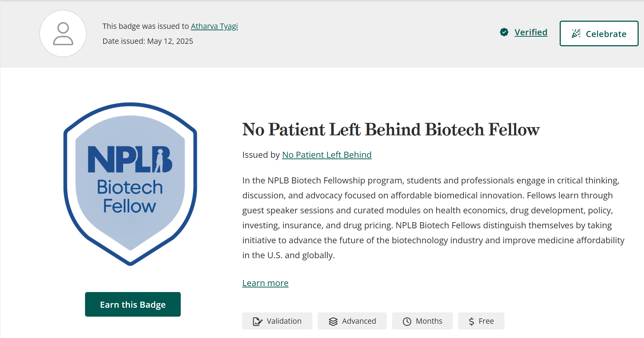The height and width of the screenshot is (338, 644).
Task: Click the dollar sign icon beside Free
Action: [x=471, y=321]
